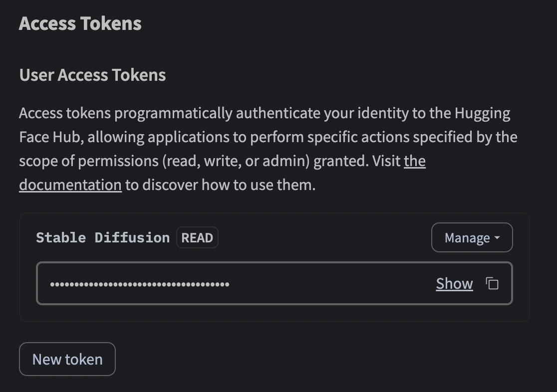
Task: Show the hidden access token value
Action: point(454,284)
